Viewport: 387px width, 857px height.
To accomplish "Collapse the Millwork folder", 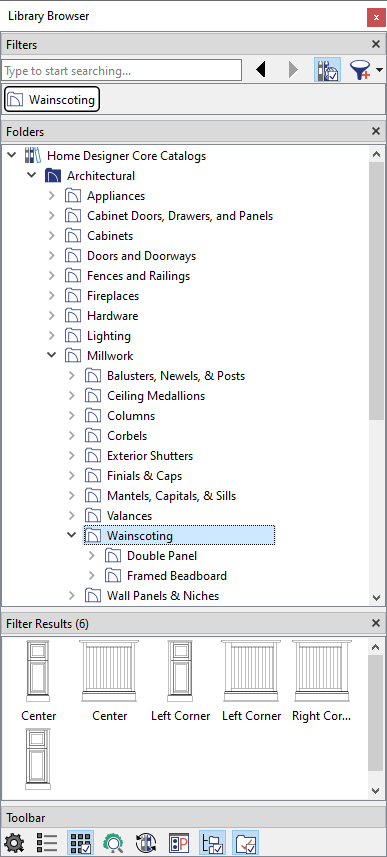I will click(51, 355).
